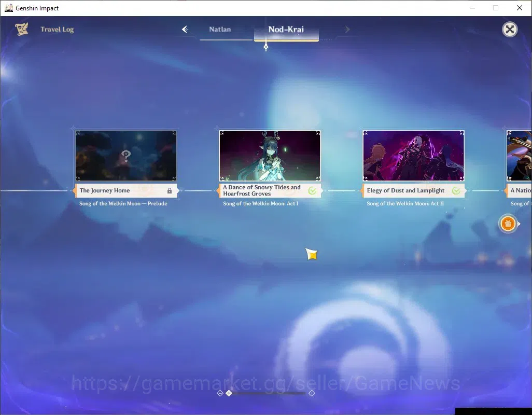Click The Journey Home title banner

(126, 191)
